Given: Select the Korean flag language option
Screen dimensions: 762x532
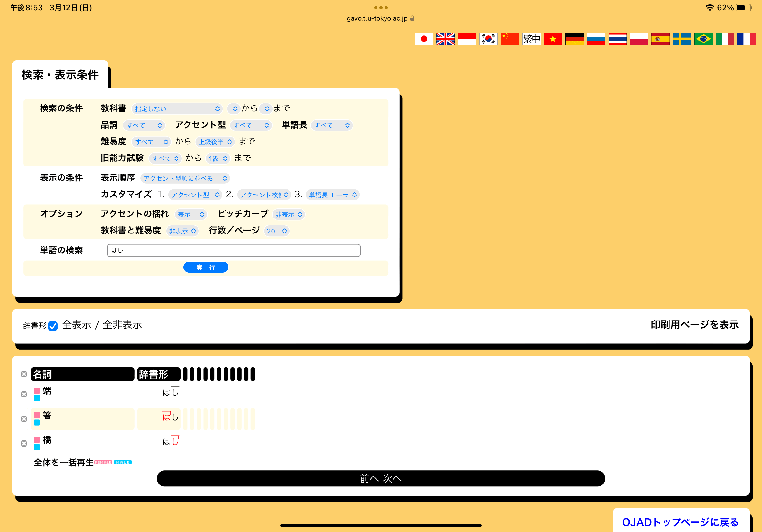Looking at the screenshot, I should coord(488,39).
